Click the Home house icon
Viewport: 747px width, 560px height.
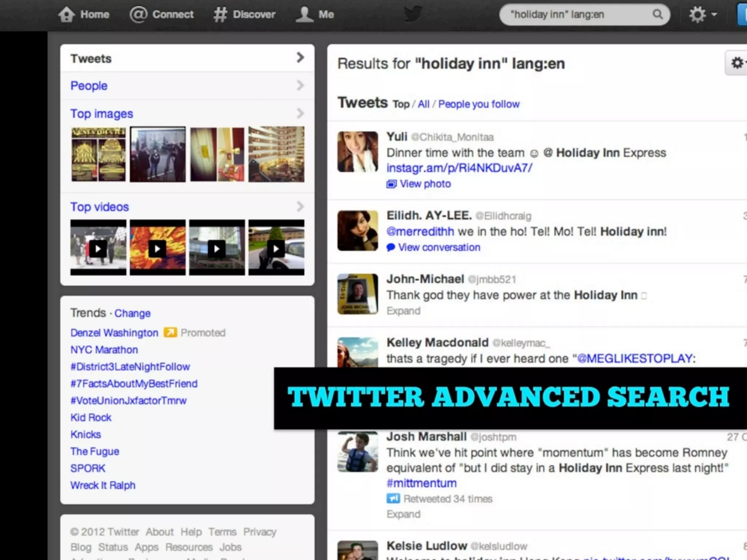click(x=66, y=15)
